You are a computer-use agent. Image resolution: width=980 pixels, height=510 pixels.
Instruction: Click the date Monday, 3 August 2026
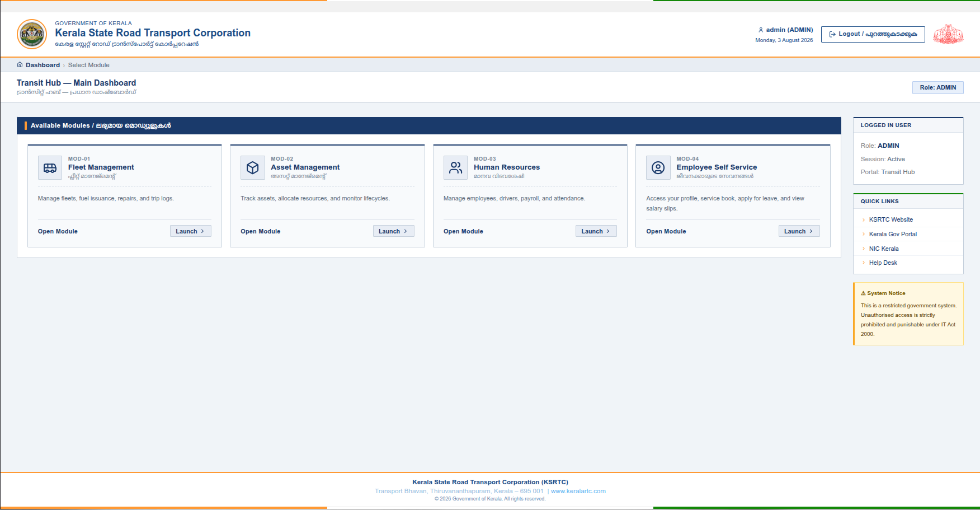(x=784, y=40)
